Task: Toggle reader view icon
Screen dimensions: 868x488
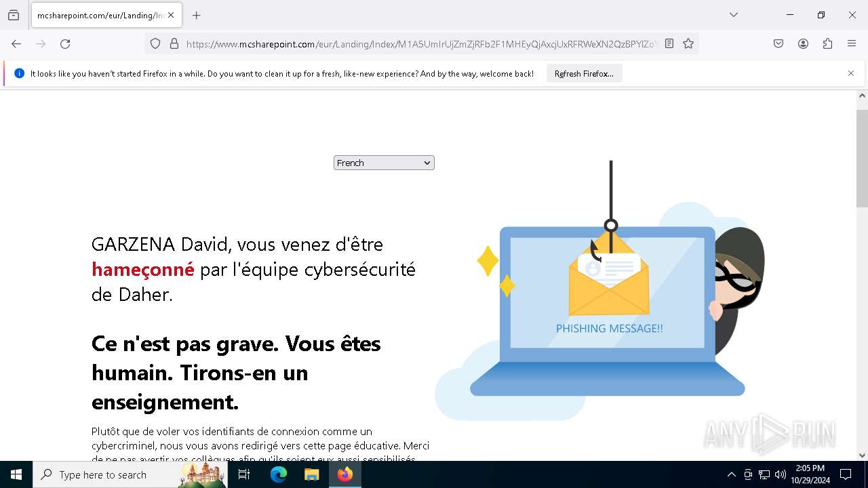Action: click(669, 43)
